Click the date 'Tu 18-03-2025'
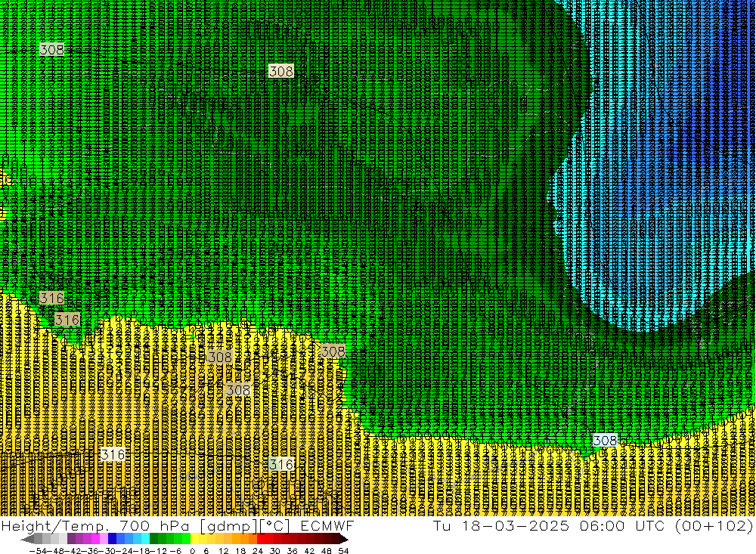756x554 pixels. pyautogui.click(x=501, y=525)
